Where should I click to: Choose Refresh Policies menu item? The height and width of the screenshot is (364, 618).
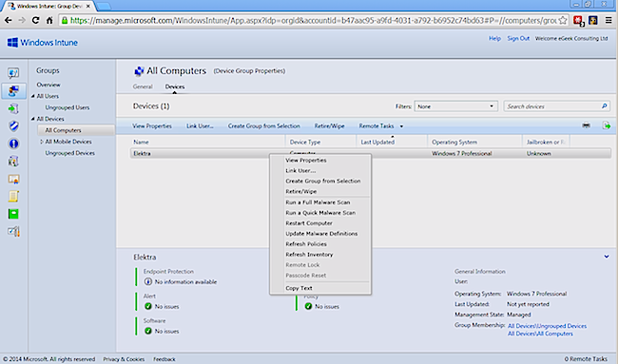306,244
